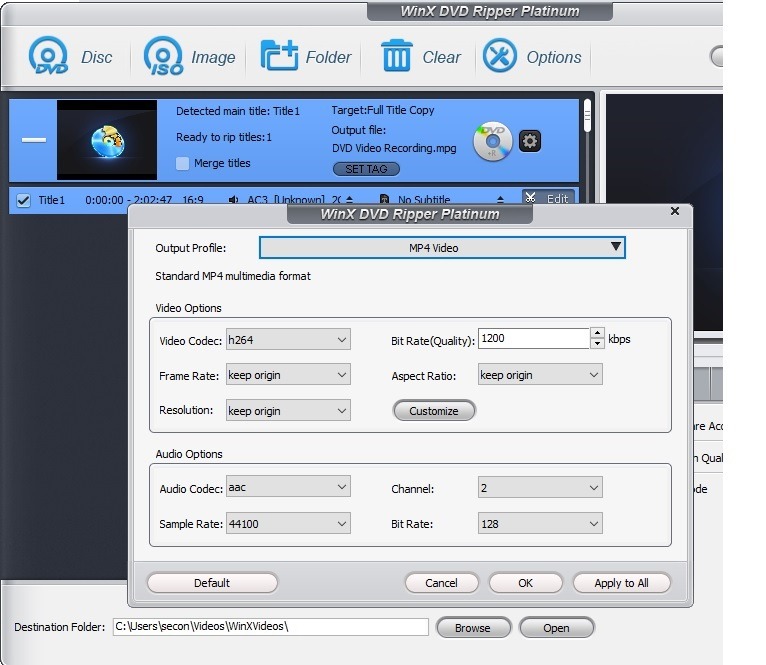This screenshot has width=766, height=665.
Task: Browse for a destination folder
Action: pos(473,627)
